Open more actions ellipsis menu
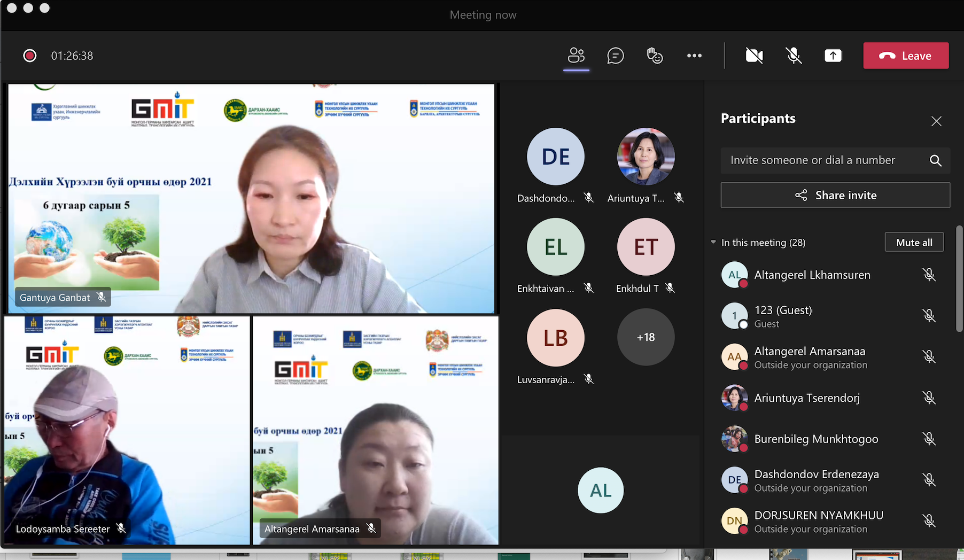This screenshot has width=964, height=560. point(694,56)
